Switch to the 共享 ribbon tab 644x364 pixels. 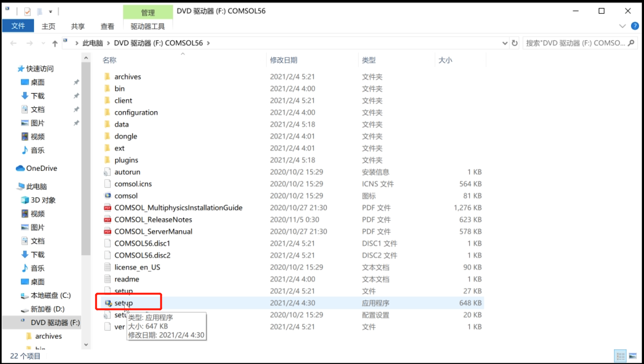click(x=78, y=26)
